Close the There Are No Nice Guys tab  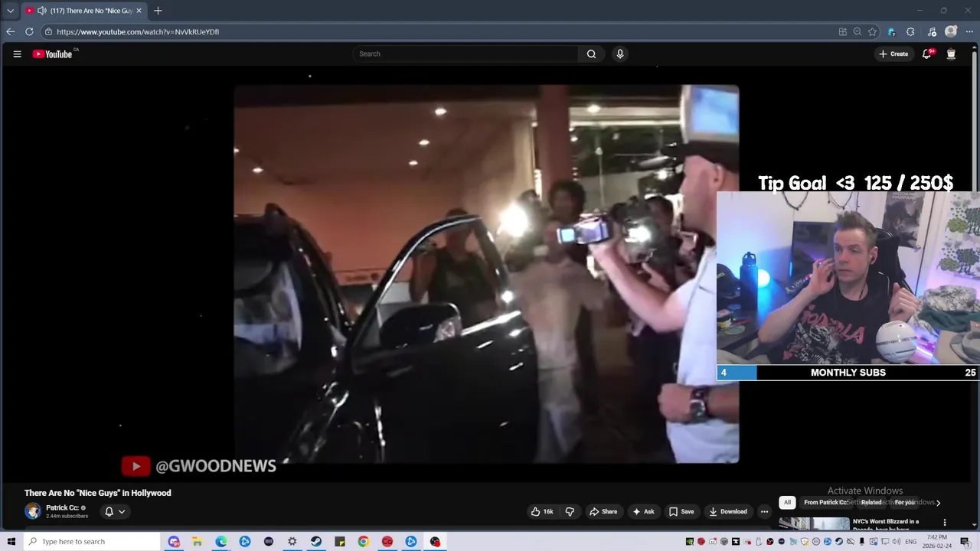(139, 11)
